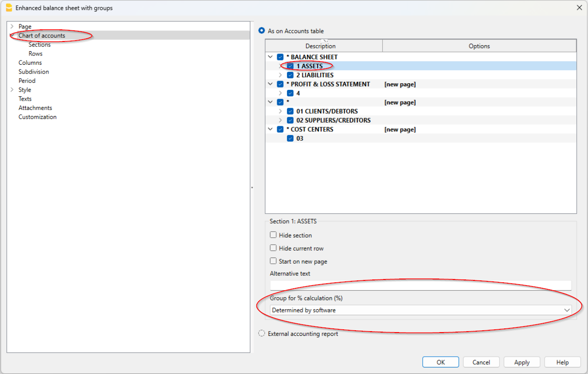Click the OK button
This screenshot has width=588, height=374.
pyautogui.click(x=441, y=362)
